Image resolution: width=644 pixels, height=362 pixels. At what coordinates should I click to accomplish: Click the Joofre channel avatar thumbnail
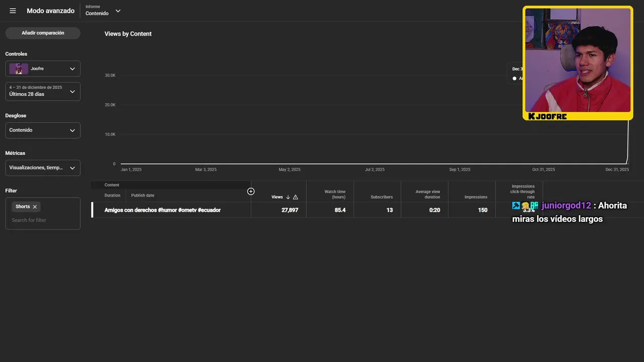pyautogui.click(x=19, y=69)
